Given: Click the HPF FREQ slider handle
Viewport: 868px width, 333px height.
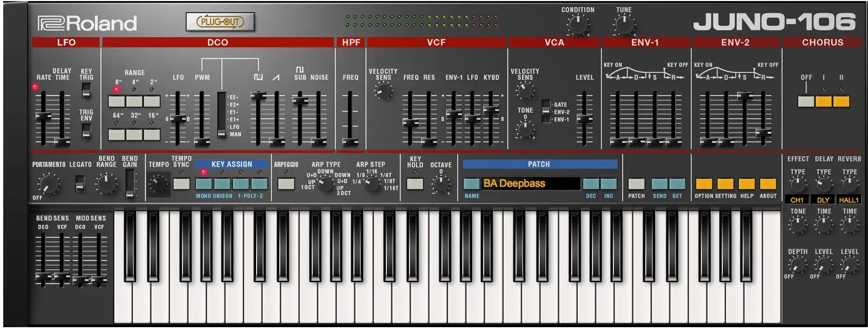Looking at the screenshot, I should [350, 142].
